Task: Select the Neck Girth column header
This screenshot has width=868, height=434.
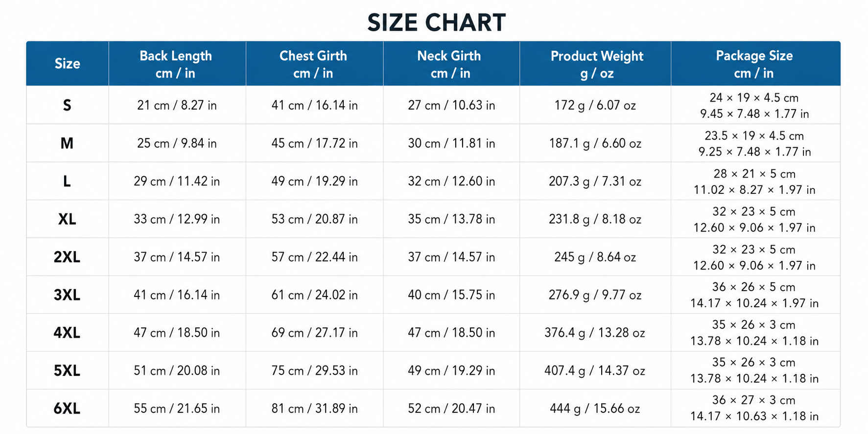Action: (x=449, y=64)
